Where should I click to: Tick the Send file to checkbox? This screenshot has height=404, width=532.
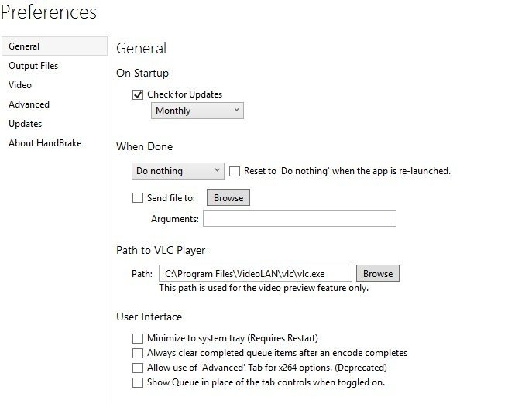[138, 198]
